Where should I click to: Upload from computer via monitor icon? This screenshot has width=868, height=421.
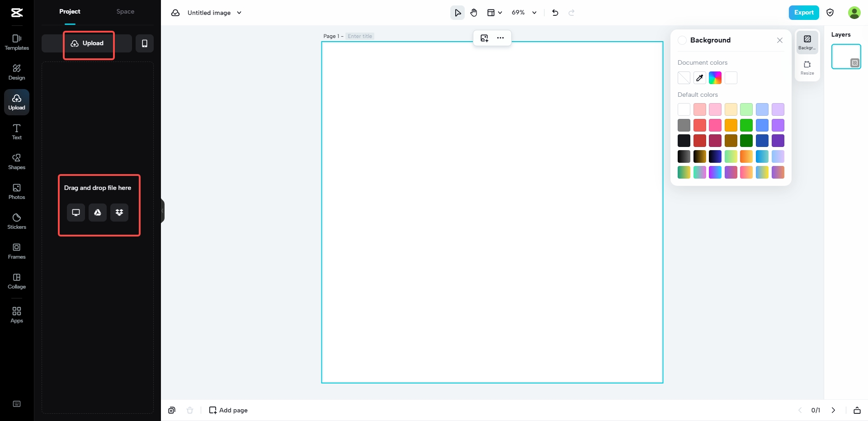click(x=76, y=213)
